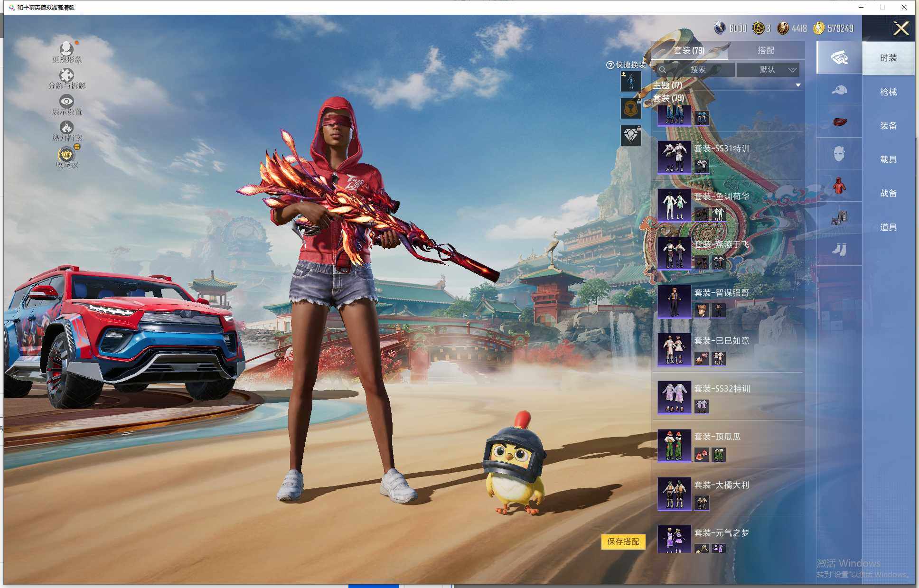
Task: Open the 收藏家 collector badge
Action: click(x=66, y=155)
